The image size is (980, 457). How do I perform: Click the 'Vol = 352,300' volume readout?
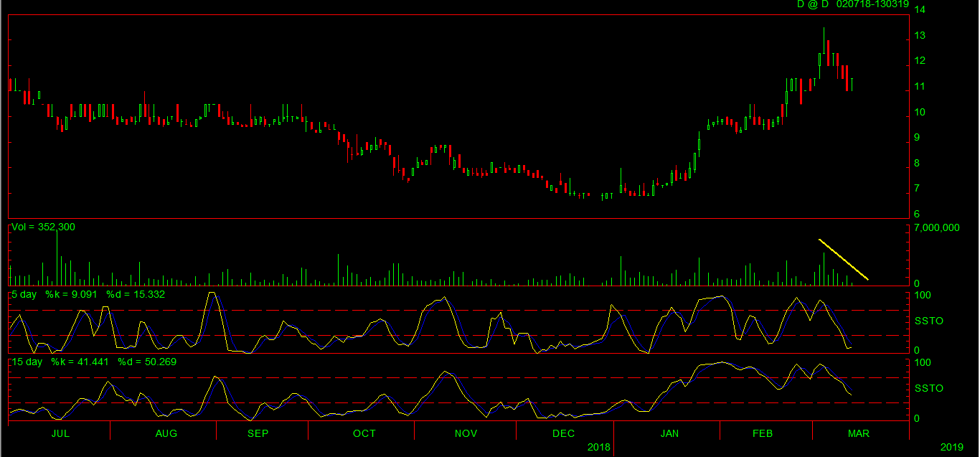(43, 227)
